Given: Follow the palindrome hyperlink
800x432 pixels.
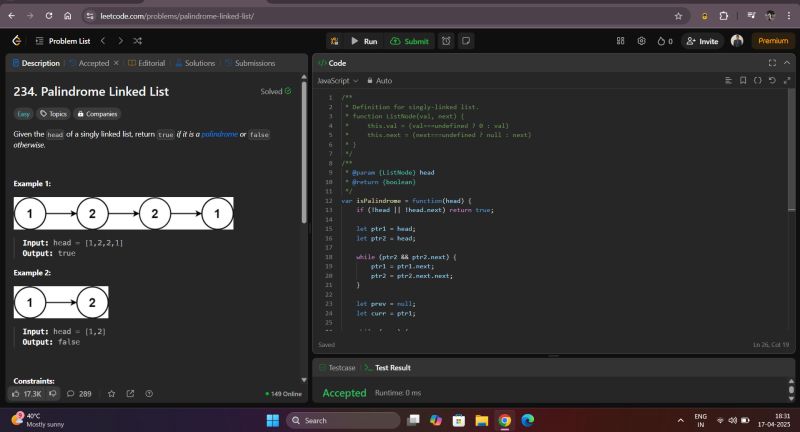Looking at the screenshot, I should (x=219, y=134).
